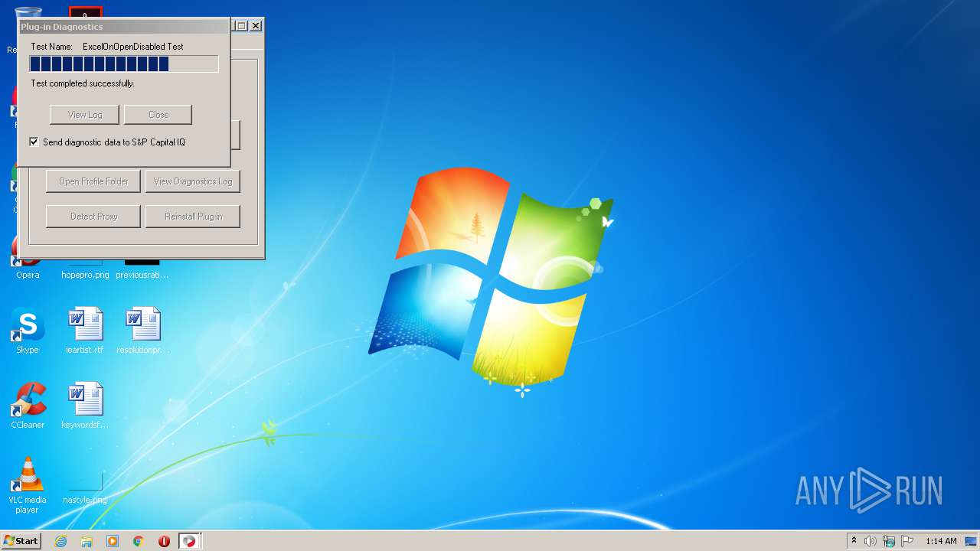This screenshot has height=551, width=980.
Task: Open the Start menu
Action: click(x=21, y=541)
